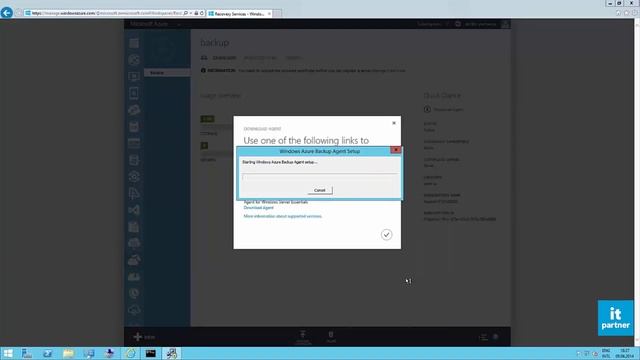Click the Windows Start button
The image size is (640, 360).
[x=7, y=353]
